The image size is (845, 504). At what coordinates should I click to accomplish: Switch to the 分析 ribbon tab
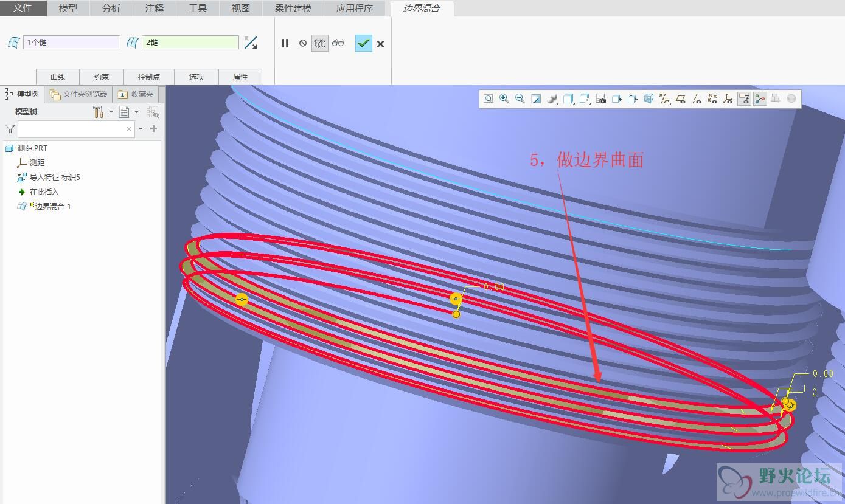(111, 8)
